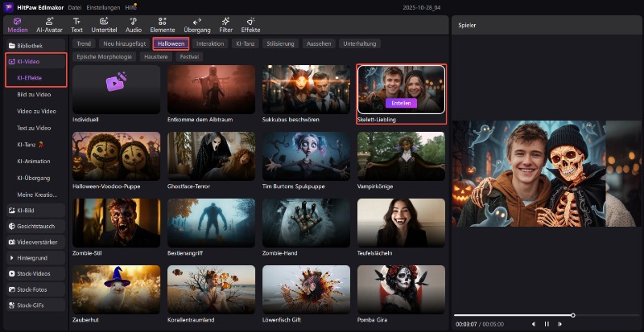The height and width of the screenshot is (332, 644).
Task: Open the Effekte panel
Action: point(250,24)
